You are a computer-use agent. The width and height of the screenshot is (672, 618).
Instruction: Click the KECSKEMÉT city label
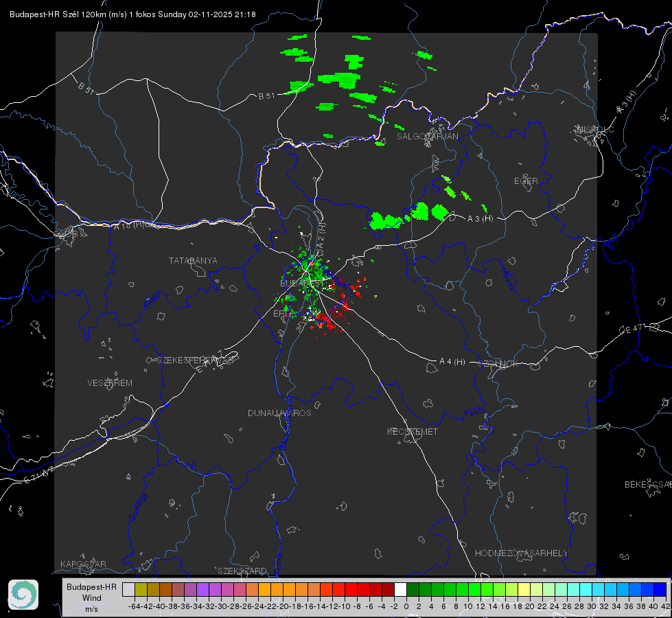click(x=413, y=431)
